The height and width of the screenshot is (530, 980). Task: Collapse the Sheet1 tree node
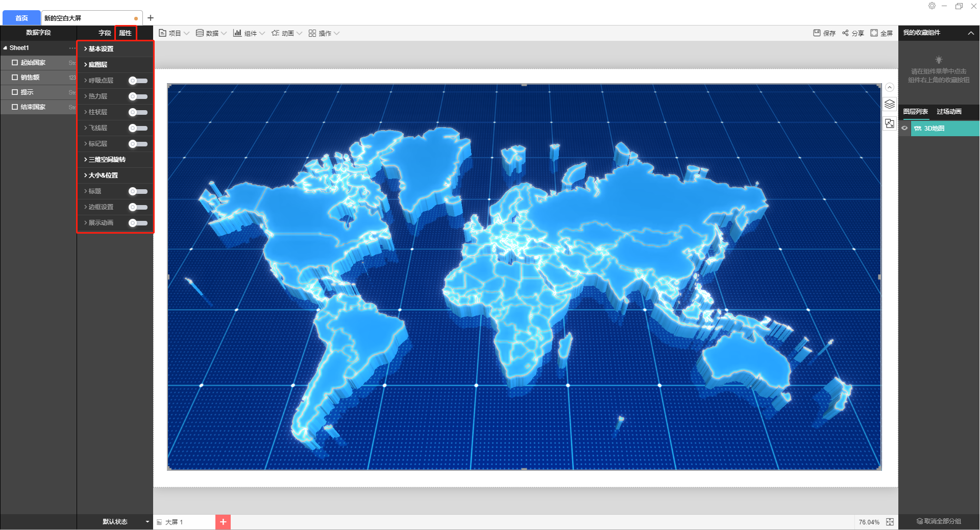click(5, 48)
